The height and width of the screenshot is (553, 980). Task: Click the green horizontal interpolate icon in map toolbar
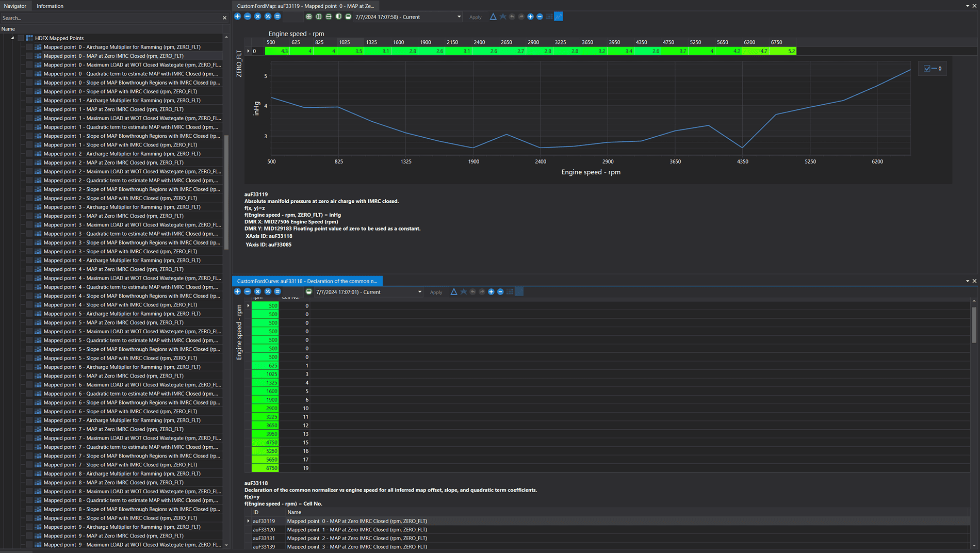pos(329,17)
